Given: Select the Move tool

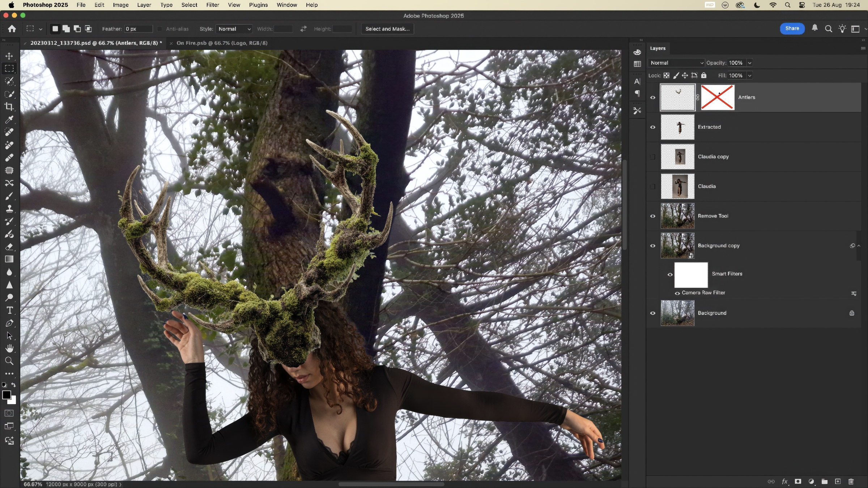Looking at the screenshot, I should [x=9, y=56].
